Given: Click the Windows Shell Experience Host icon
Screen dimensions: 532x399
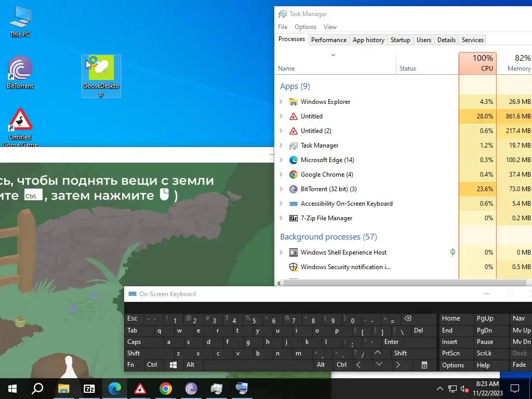Looking at the screenshot, I should click(293, 252).
